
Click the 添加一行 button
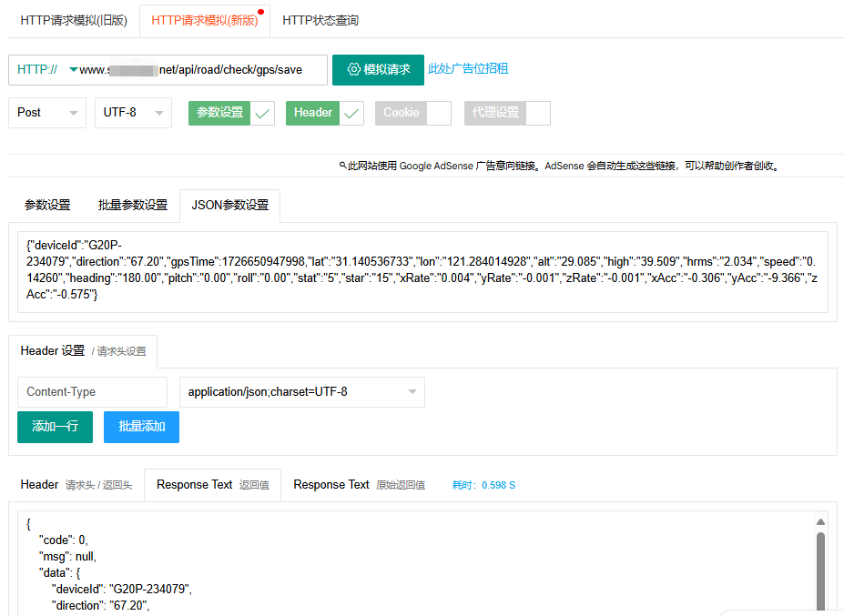point(55,427)
